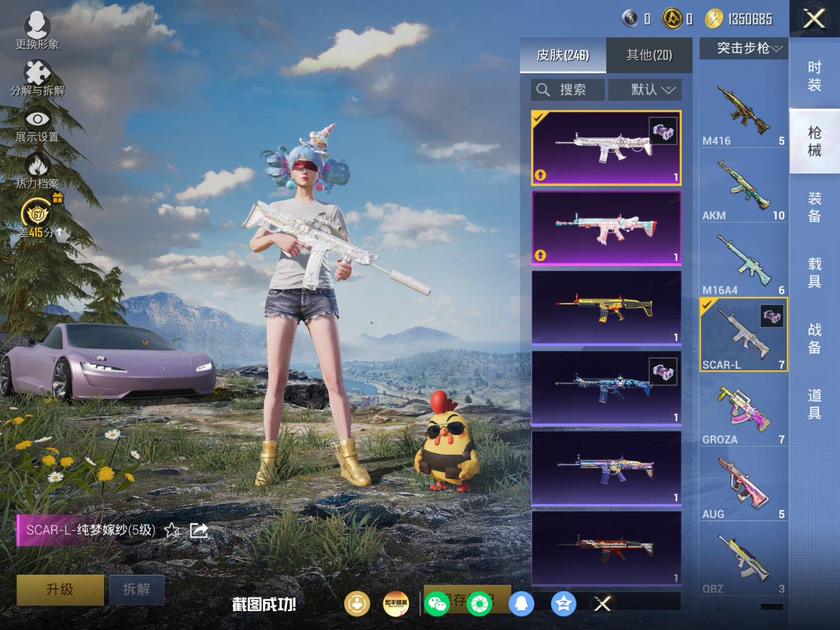
Task: Click the 升级 upgrade button
Action: click(x=60, y=590)
